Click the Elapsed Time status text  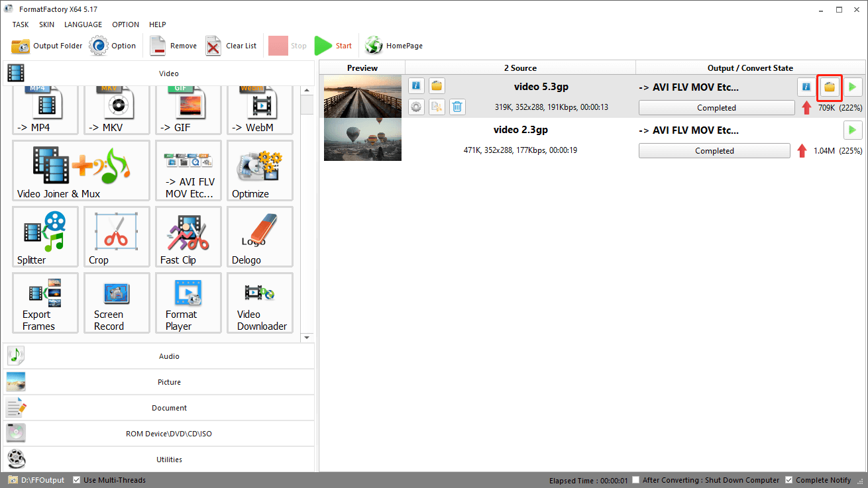pyautogui.click(x=588, y=480)
